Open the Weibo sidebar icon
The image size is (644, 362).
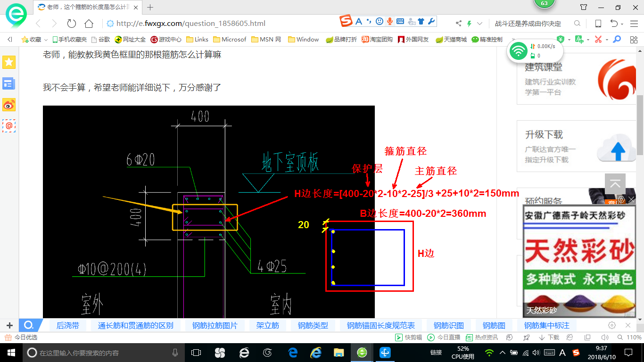click(x=9, y=105)
